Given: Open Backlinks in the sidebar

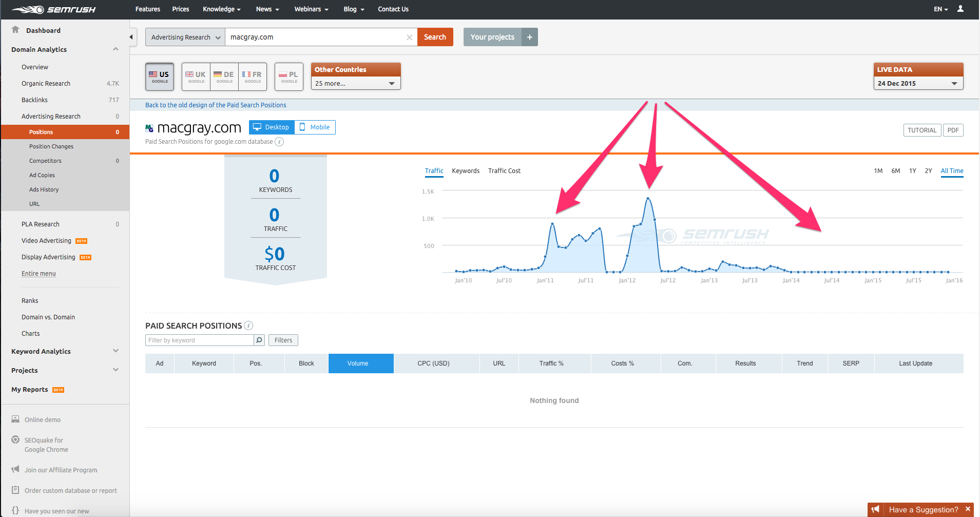Looking at the screenshot, I should [34, 100].
